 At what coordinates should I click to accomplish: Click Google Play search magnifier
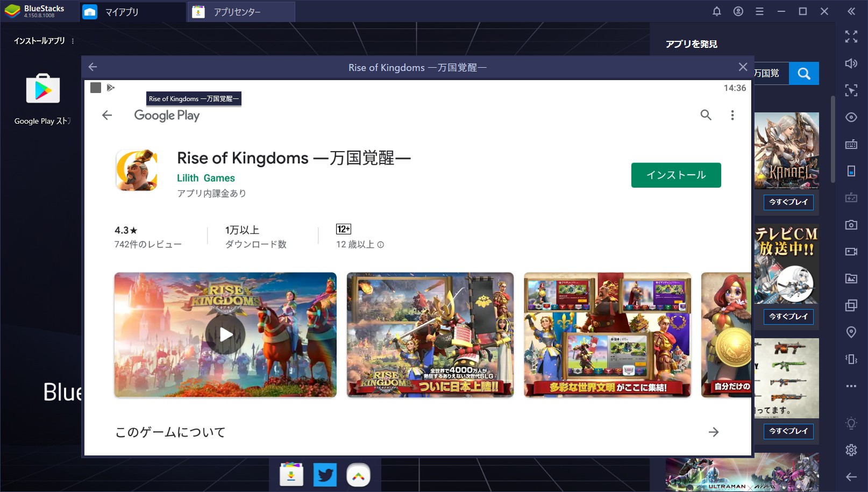coord(706,115)
